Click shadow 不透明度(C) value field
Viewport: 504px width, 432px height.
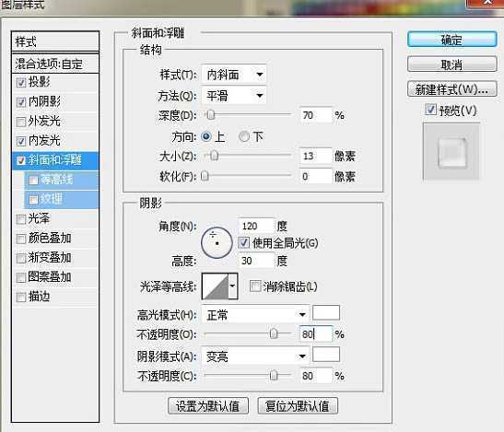tap(315, 376)
